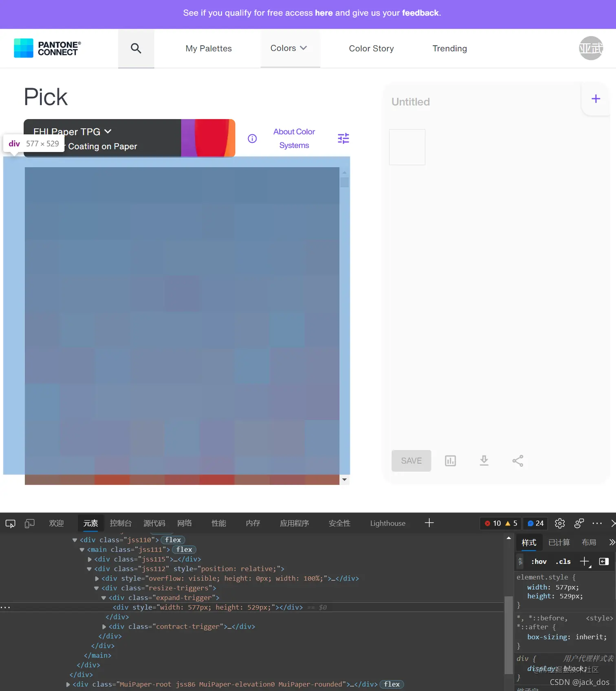This screenshot has width=616, height=691.
Task: Click the 'feedback' link in banner
Action: coord(420,13)
